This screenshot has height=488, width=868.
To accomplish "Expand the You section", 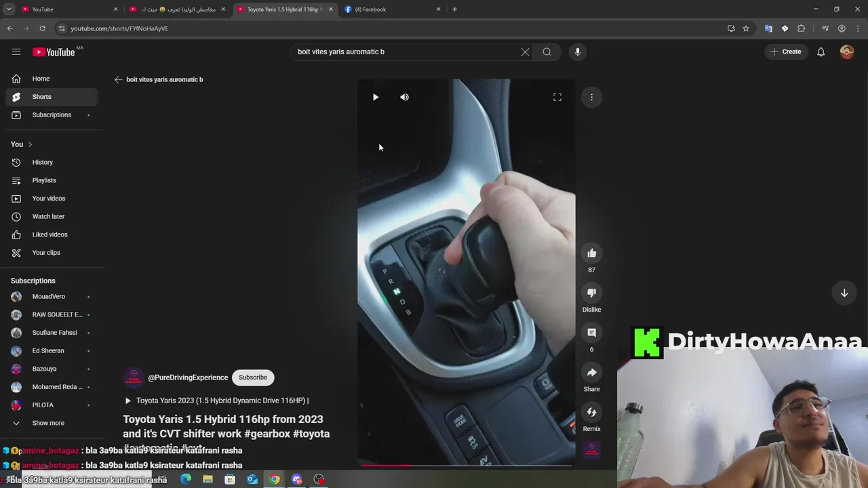I will tap(22, 144).
